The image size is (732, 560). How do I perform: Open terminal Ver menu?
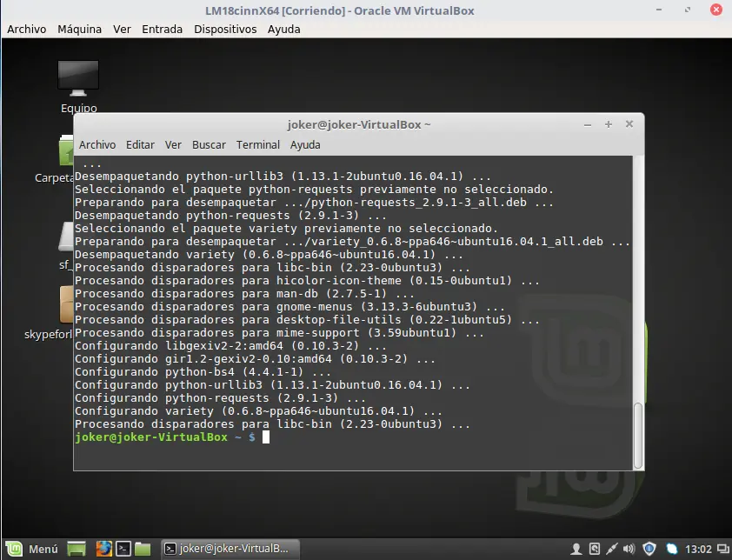pyautogui.click(x=173, y=145)
